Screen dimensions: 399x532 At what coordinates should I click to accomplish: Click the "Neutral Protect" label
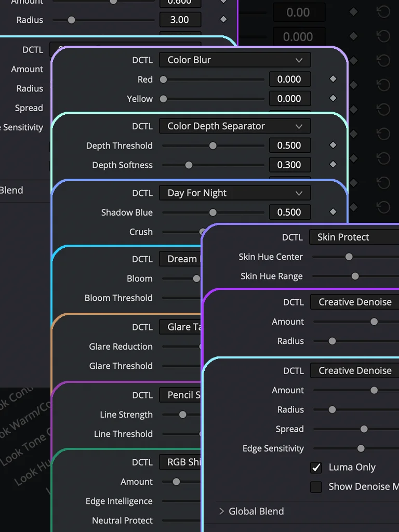122,521
